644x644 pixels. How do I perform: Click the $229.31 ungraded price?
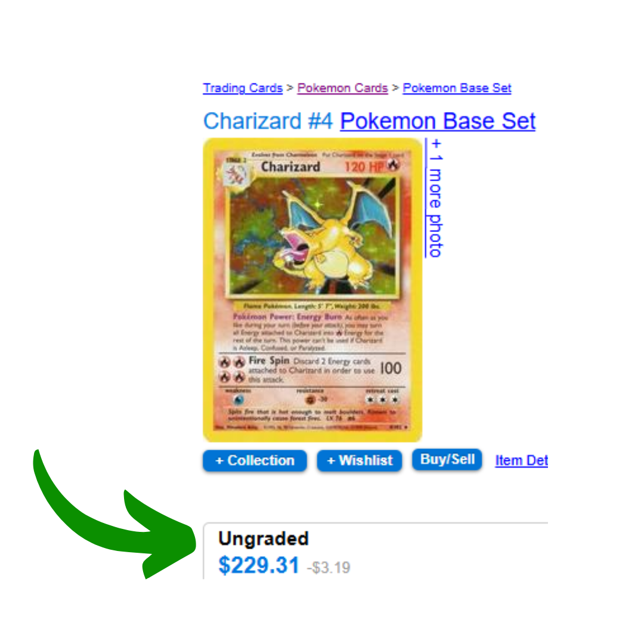click(259, 565)
